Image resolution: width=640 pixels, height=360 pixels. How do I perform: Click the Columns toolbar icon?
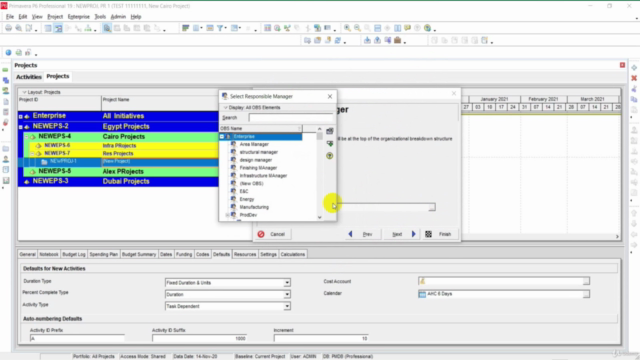196,28
